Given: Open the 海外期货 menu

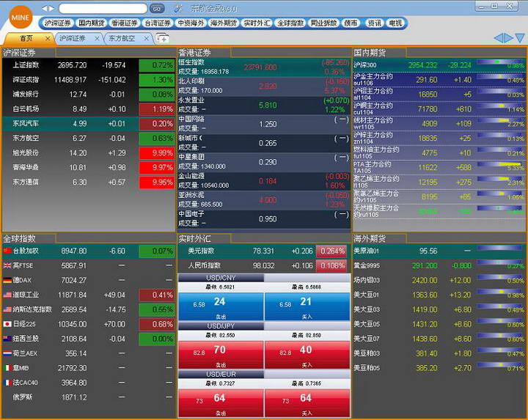Looking at the screenshot, I should [224, 23].
